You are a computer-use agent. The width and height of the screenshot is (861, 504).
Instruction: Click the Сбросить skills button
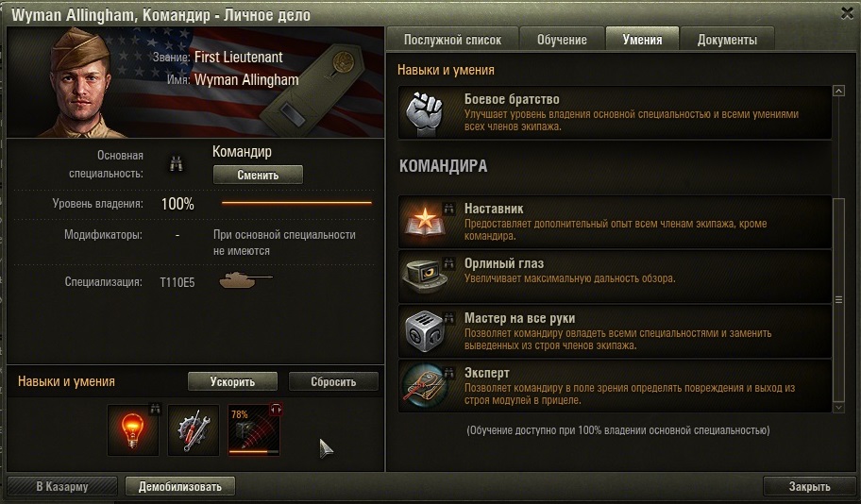tap(333, 381)
